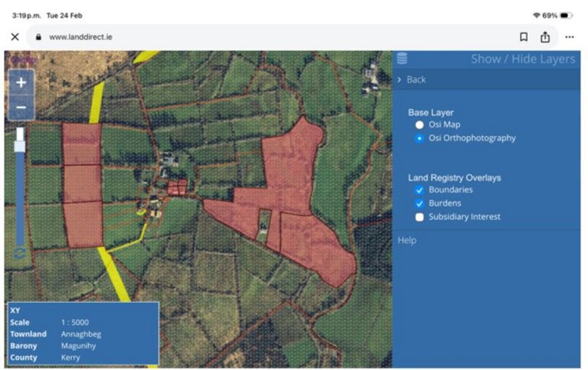Tap the www.landdirect.ie address field

81,37
